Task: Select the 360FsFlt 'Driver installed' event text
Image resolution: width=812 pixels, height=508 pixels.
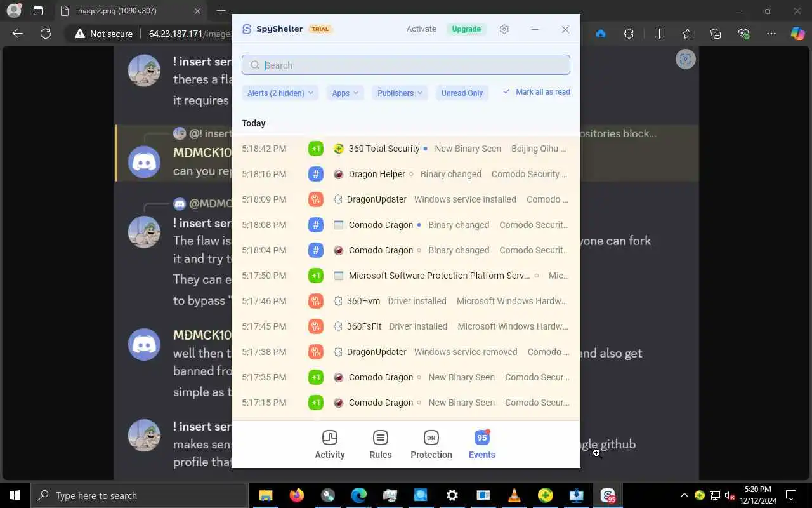Action: [418, 326]
